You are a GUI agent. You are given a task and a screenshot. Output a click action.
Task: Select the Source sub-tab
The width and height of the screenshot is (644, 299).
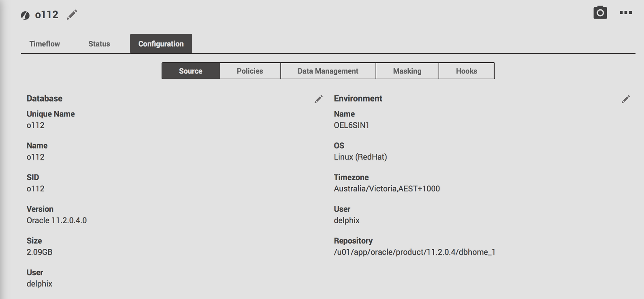(x=191, y=71)
